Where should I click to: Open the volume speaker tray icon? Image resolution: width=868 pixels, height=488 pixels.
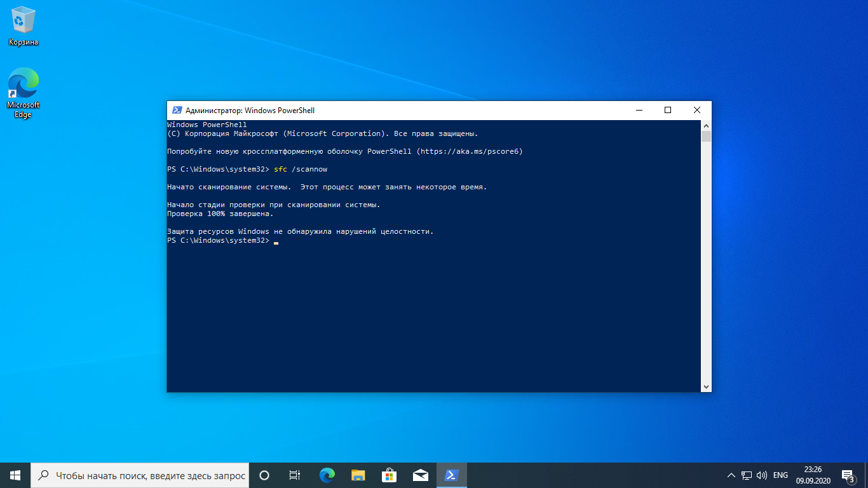point(762,475)
